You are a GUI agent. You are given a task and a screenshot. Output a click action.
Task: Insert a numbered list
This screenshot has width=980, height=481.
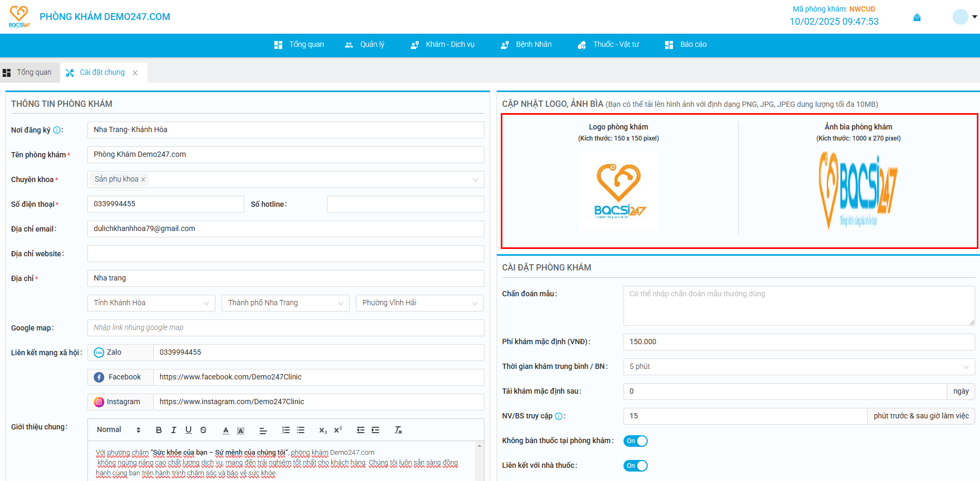(285, 430)
